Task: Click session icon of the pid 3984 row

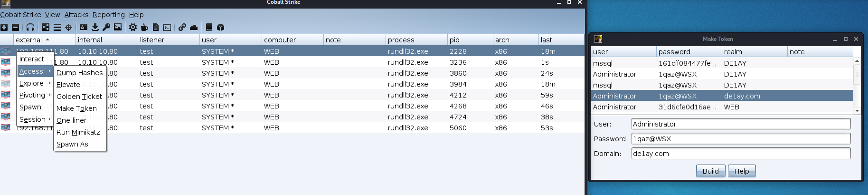Action: (6, 84)
